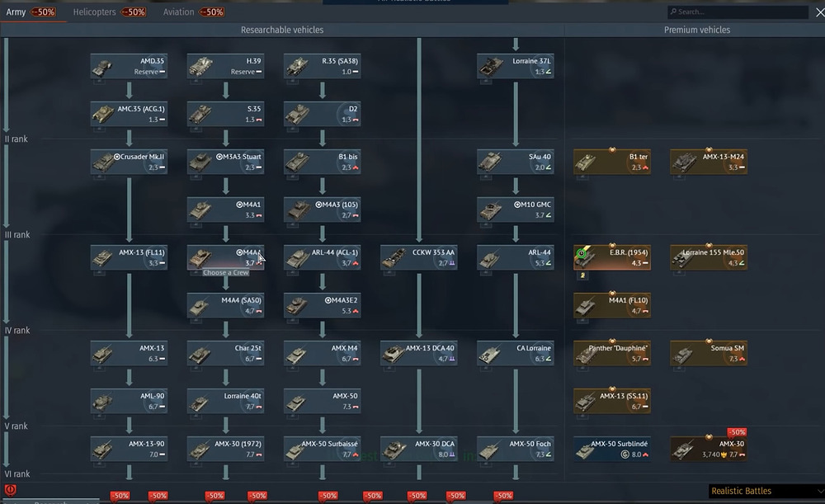Screen dimensions: 825x504
Task: Select the M4A4 3.7 vehicle card
Action: (x=225, y=257)
